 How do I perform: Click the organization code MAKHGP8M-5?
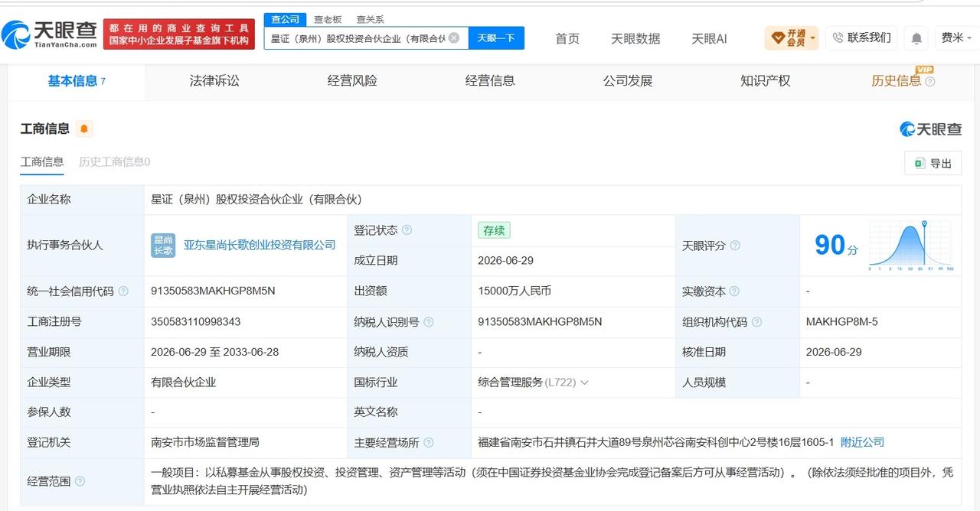(x=841, y=322)
